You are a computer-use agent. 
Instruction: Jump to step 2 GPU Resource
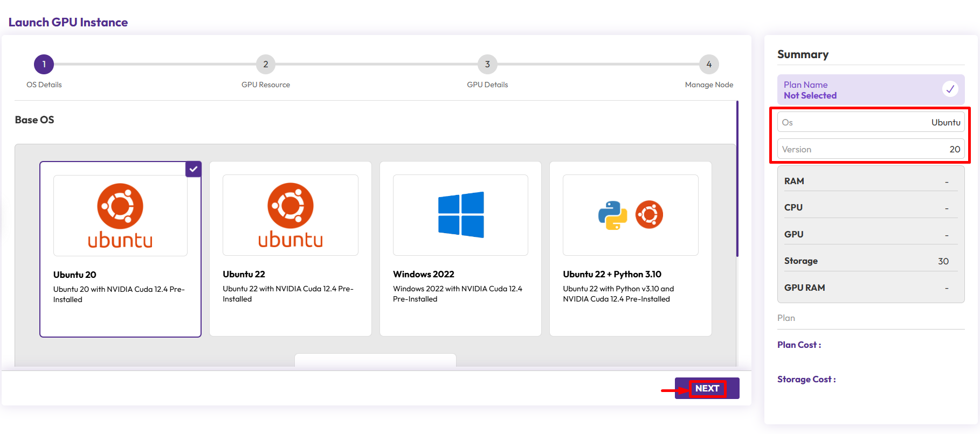pyautogui.click(x=266, y=65)
